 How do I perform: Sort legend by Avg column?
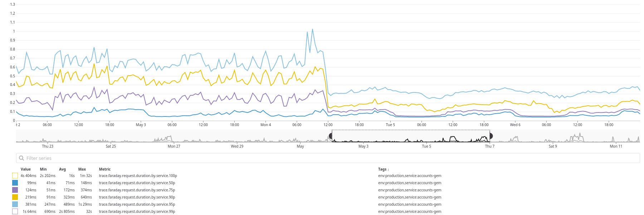(62, 169)
